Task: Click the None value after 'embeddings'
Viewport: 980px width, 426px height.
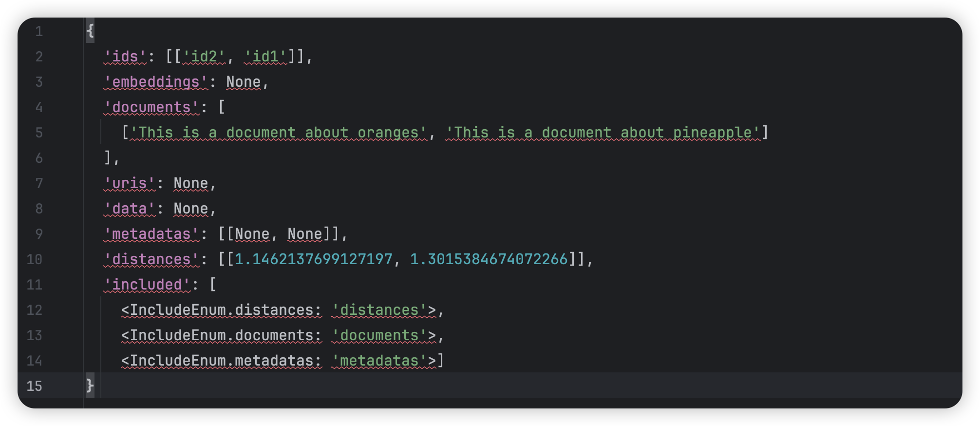Action: point(244,82)
